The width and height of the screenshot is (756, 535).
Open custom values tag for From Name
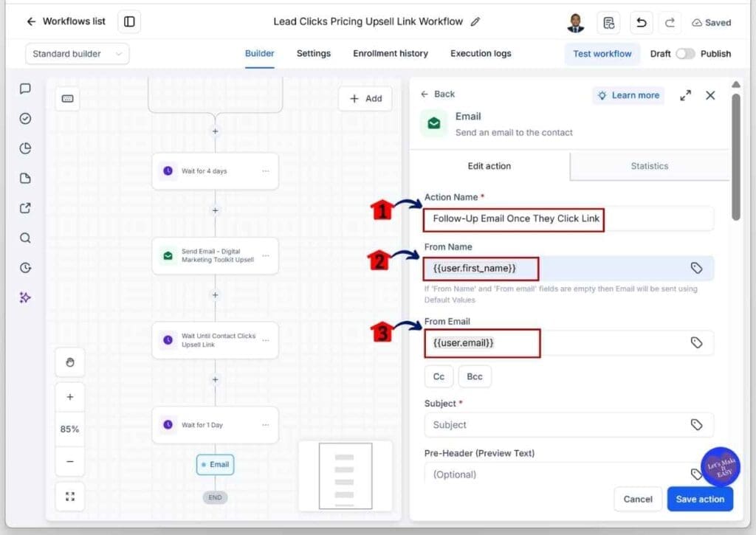click(696, 268)
